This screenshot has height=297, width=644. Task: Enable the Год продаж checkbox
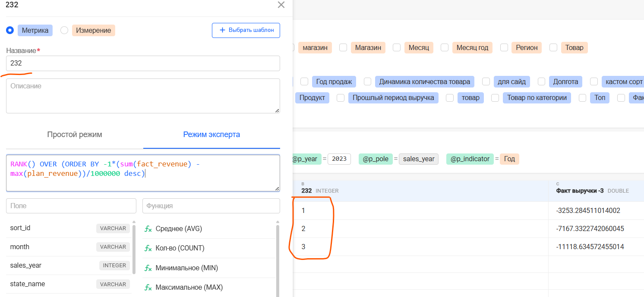click(x=304, y=81)
